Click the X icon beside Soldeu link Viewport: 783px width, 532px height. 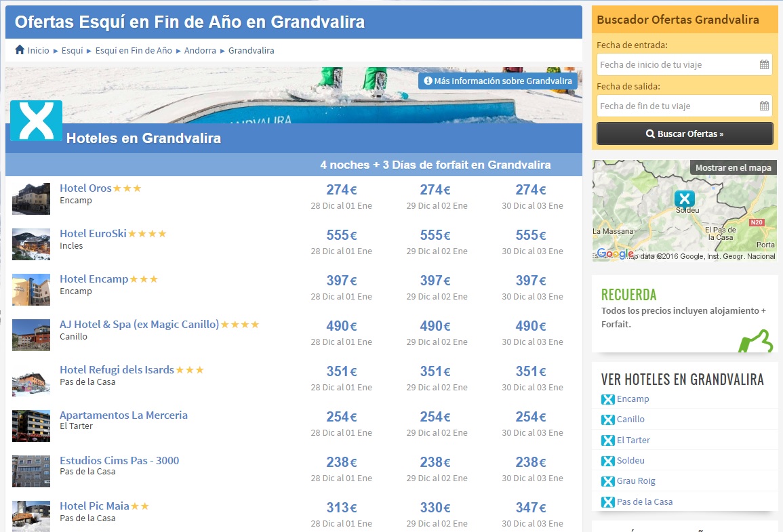(x=607, y=461)
